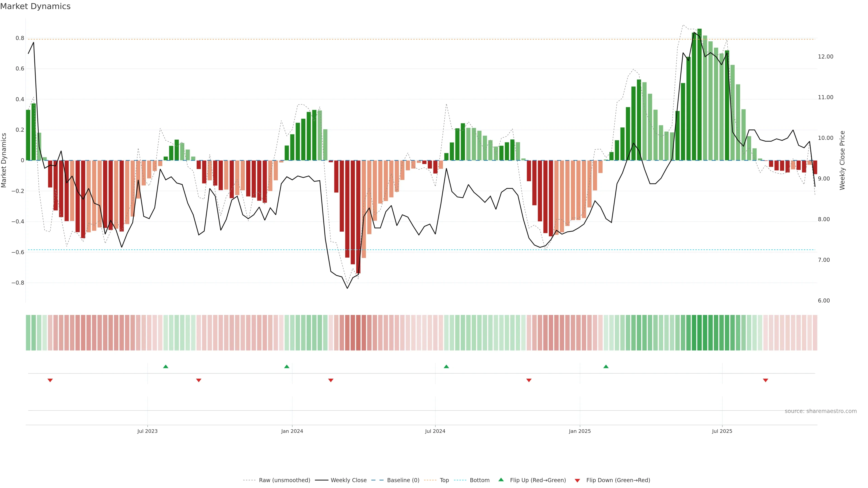The image size is (868, 488).
Task: Click the red flip-down marker after Jan 2024
Action: click(x=331, y=380)
